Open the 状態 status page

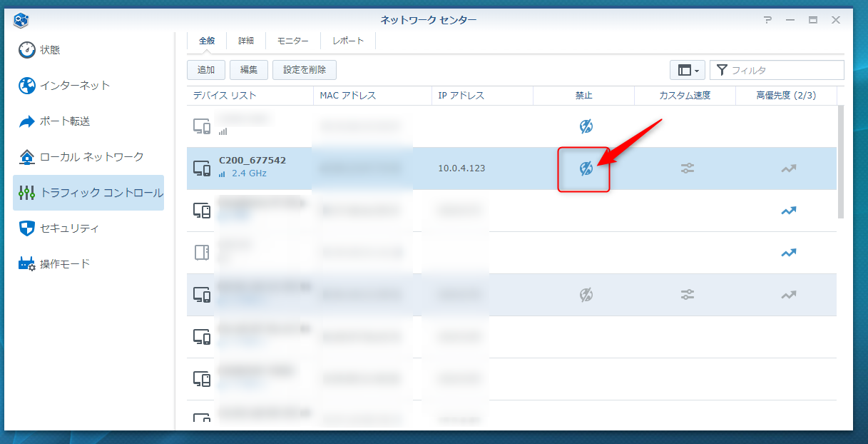49,50
